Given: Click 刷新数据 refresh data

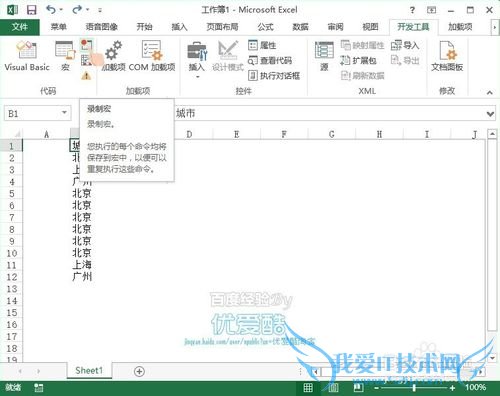Looking at the screenshot, I should [x=362, y=76].
